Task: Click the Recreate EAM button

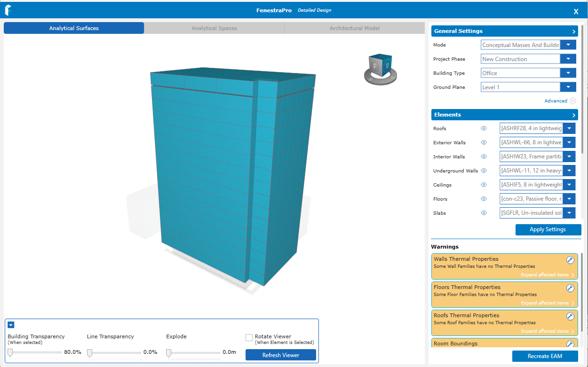Action: pos(545,356)
